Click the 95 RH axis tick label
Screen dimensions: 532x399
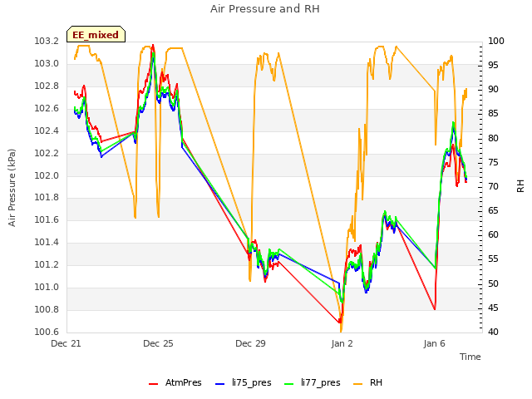coord(493,65)
